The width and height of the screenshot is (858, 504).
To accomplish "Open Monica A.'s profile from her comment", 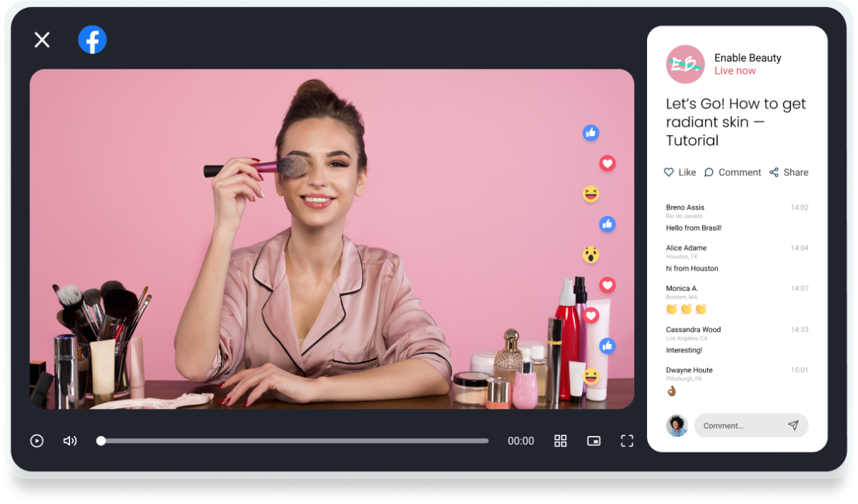I will (x=681, y=288).
